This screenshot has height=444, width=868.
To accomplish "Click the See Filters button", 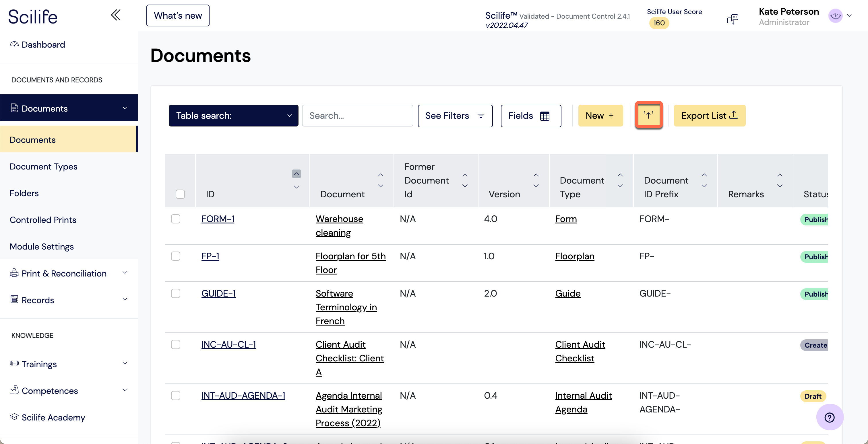I will click(455, 116).
